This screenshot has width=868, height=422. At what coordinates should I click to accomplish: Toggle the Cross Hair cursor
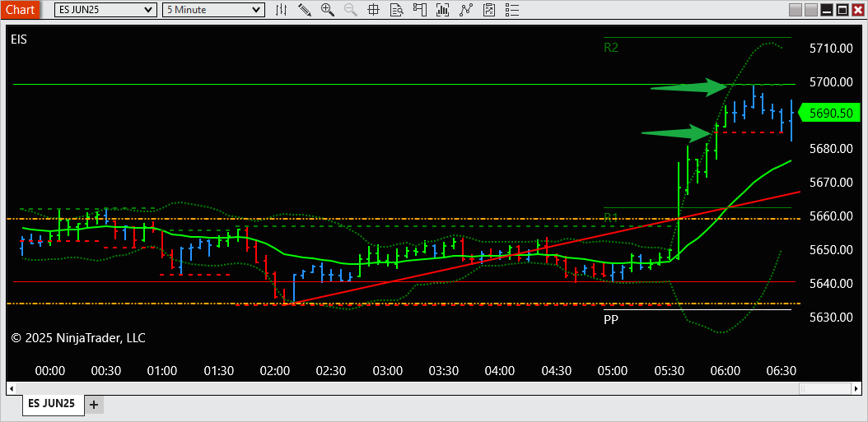[373, 9]
